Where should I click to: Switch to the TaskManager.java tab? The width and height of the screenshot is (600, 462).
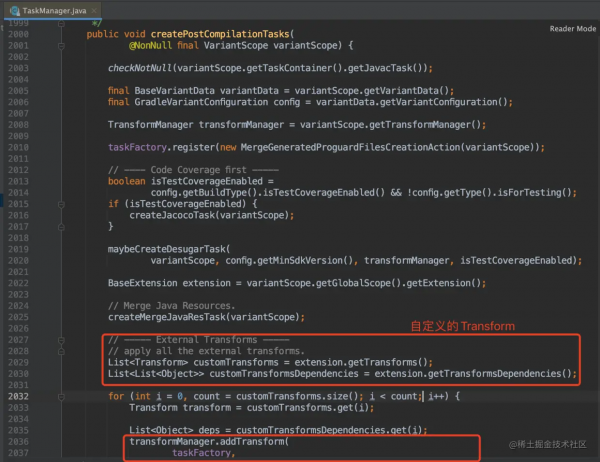point(52,9)
